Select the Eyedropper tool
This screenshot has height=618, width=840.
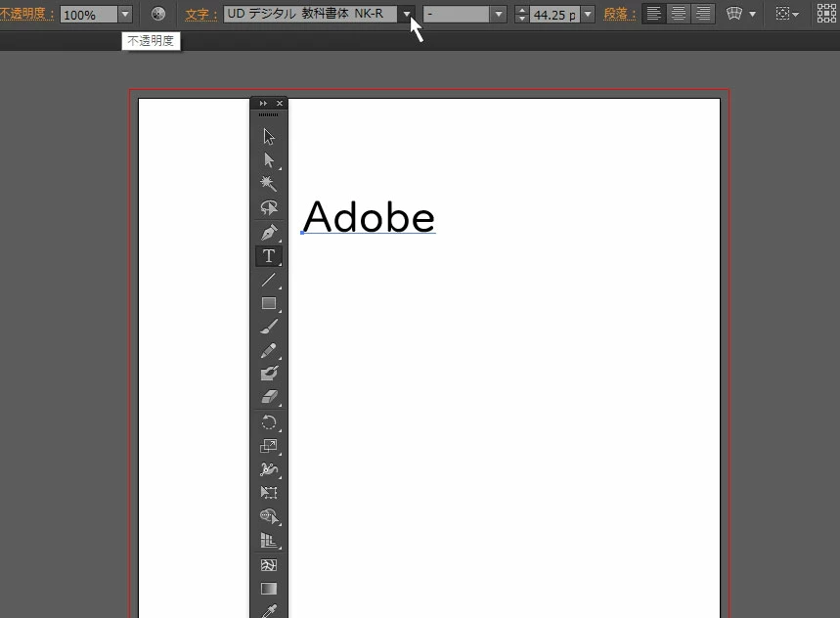269,611
